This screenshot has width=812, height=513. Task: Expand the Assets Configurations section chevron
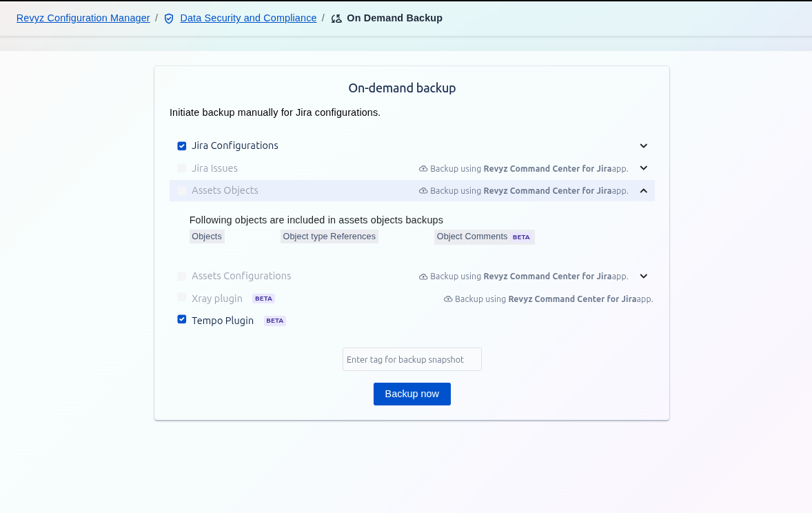point(643,276)
